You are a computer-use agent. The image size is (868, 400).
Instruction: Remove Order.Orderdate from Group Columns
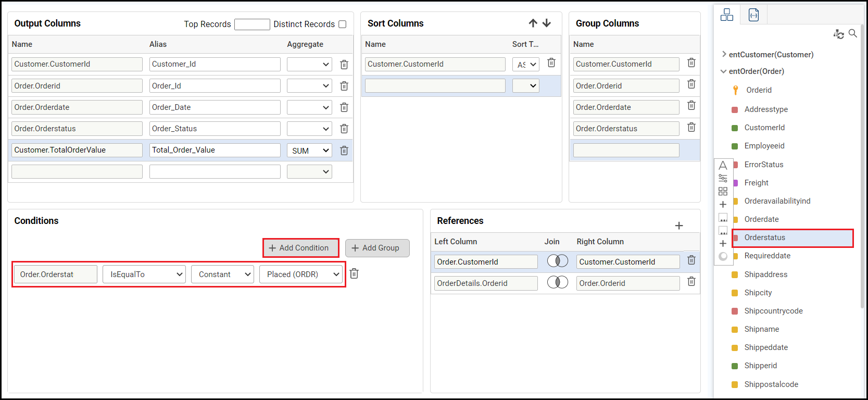[691, 106]
